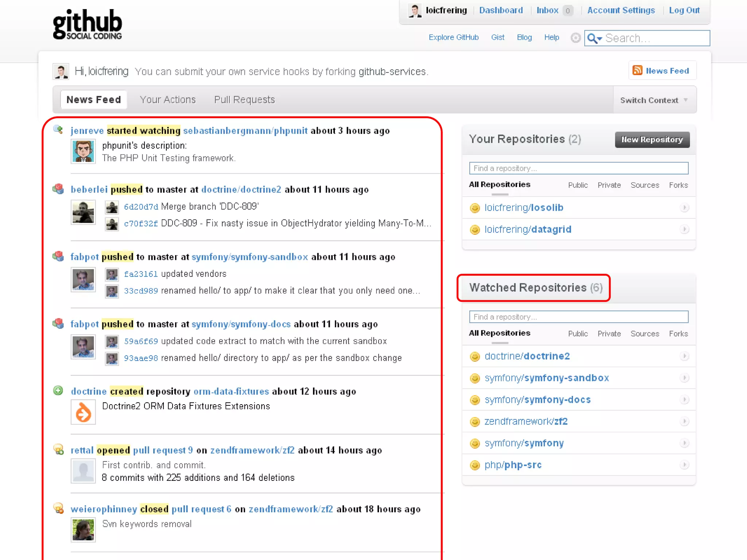Click the orange RSS News Feed icon

click(x=637, y=70)
